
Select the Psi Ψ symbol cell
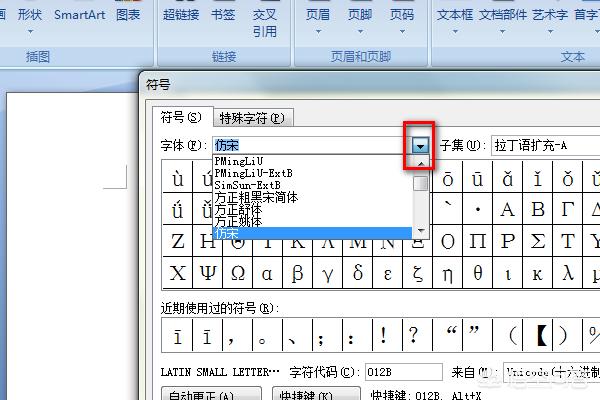click(x=207, y=273)
